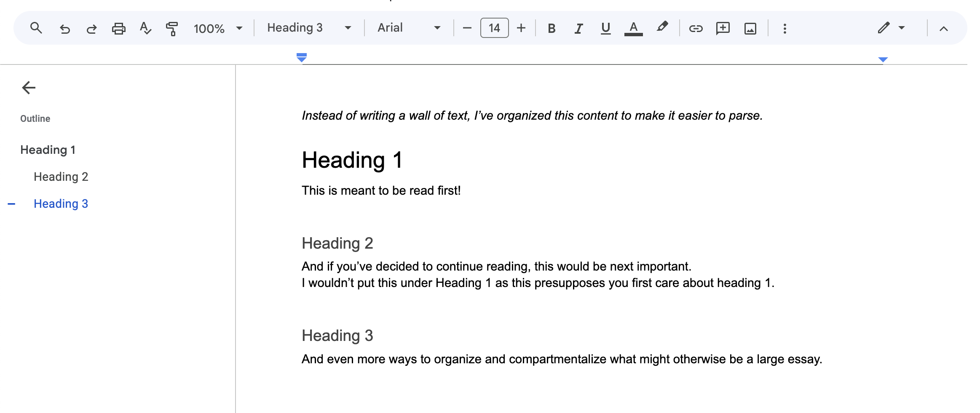Insert a link with the link icon

pyautogui.click(x=696, y=28)
